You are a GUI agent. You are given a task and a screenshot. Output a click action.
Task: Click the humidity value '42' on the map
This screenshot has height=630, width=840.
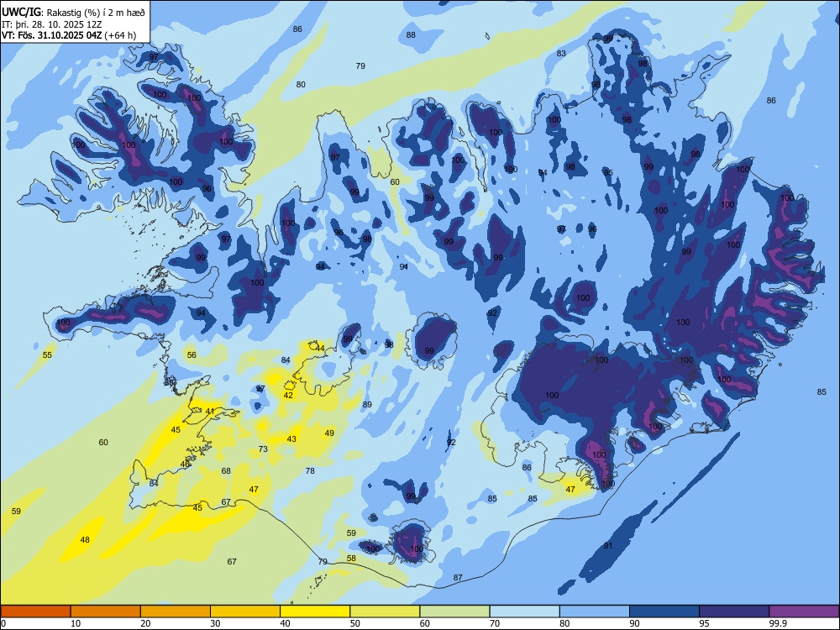(x=288, y=396)
